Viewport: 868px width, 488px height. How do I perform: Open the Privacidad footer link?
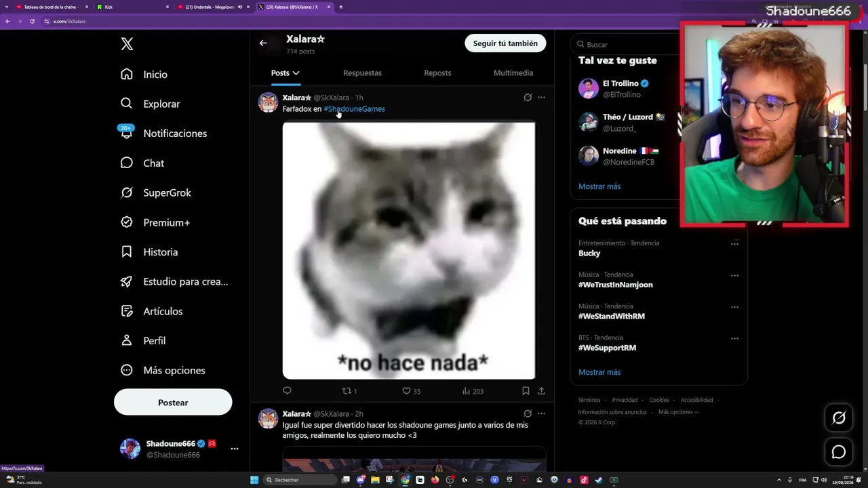pyautogui.click(x=625, y=400)
